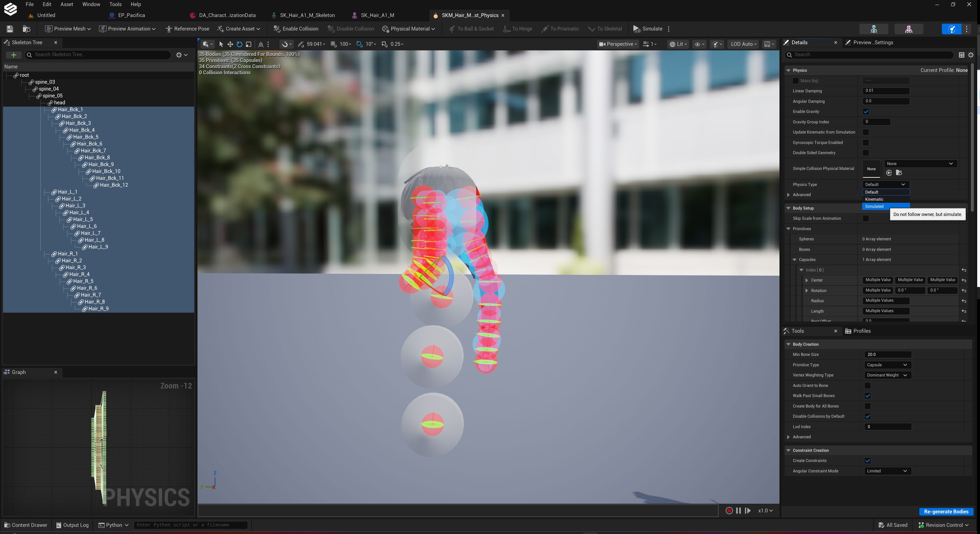Click the Browse in Content Browser icon

[x=27, y=29]
